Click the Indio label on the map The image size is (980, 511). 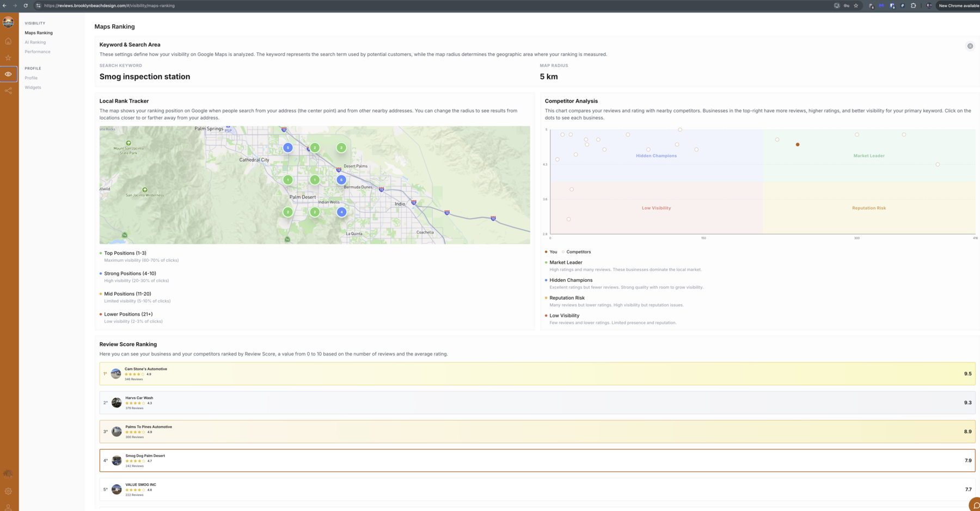pos(400,204)
